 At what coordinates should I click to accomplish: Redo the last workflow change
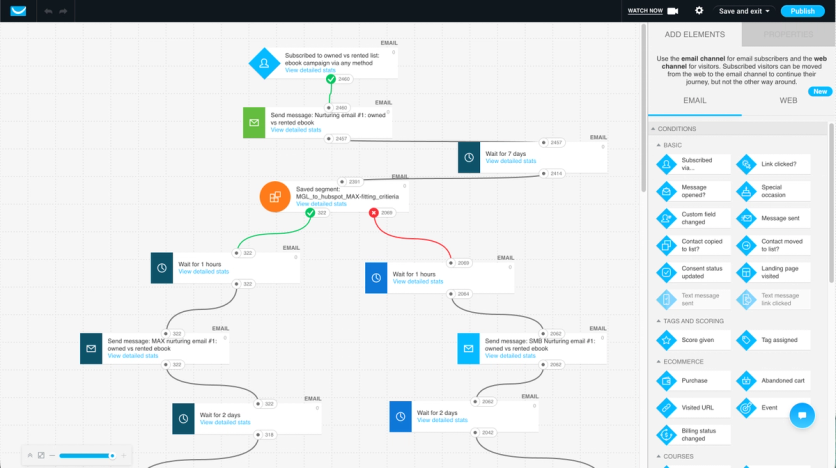(x=63, y=11)
